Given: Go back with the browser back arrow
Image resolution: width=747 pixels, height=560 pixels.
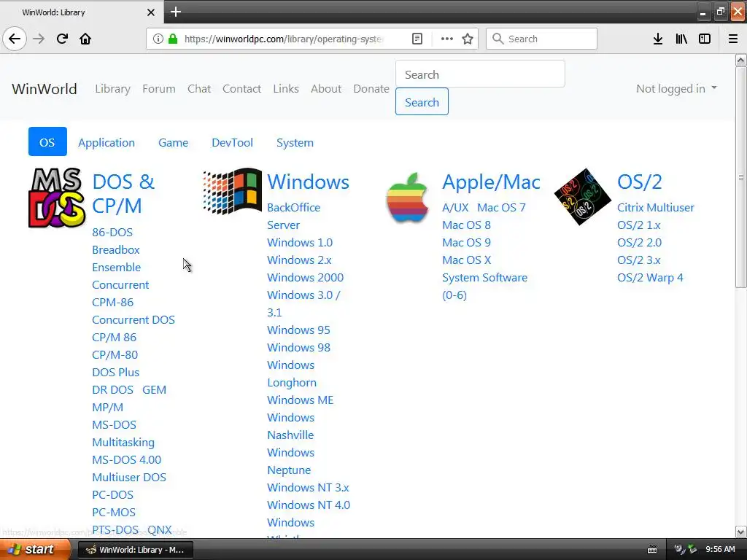Looking at the screenshot, I should point(15,39).
